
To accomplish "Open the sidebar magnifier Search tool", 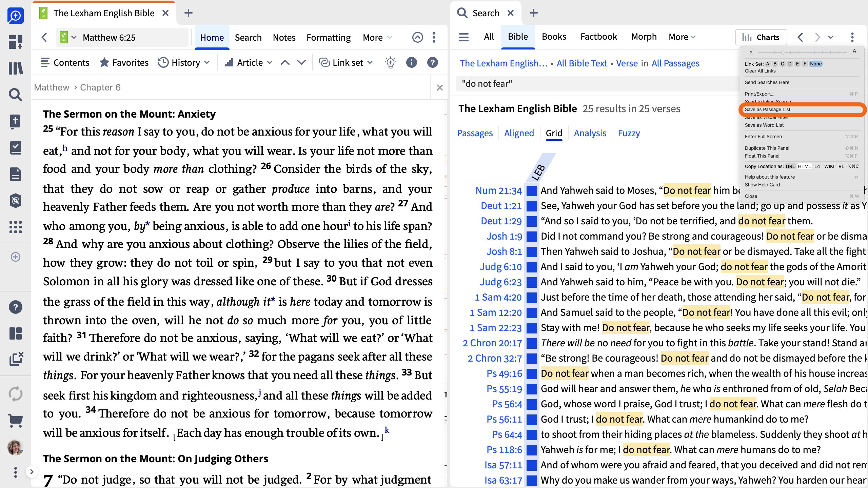I will pos(16,95).
